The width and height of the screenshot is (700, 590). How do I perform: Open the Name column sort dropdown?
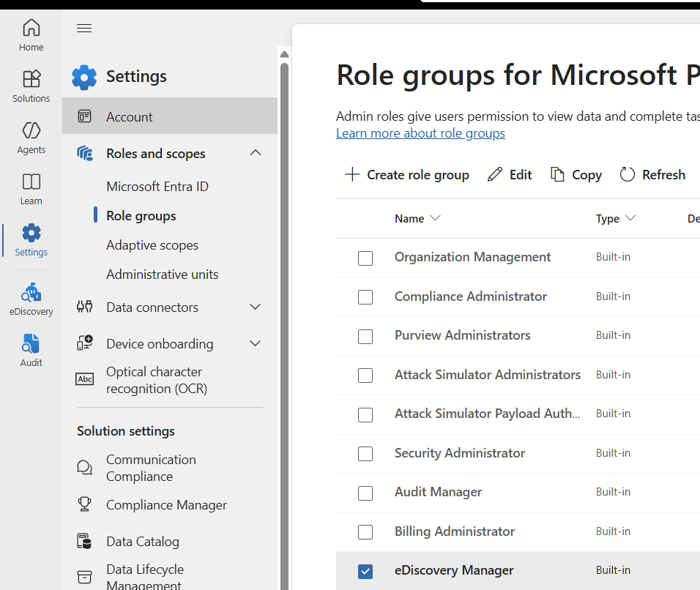coord(435,218)
